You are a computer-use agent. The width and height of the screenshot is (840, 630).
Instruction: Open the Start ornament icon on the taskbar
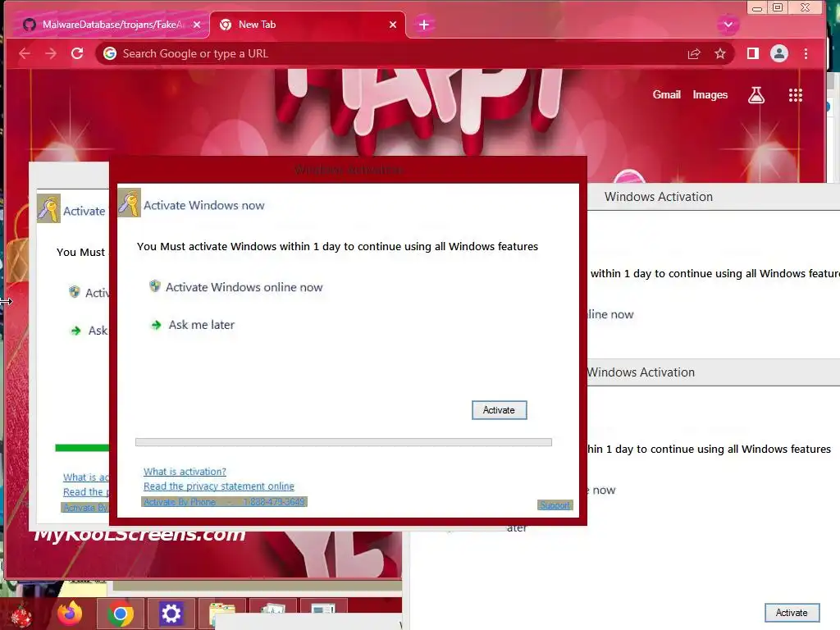[21, 615]
